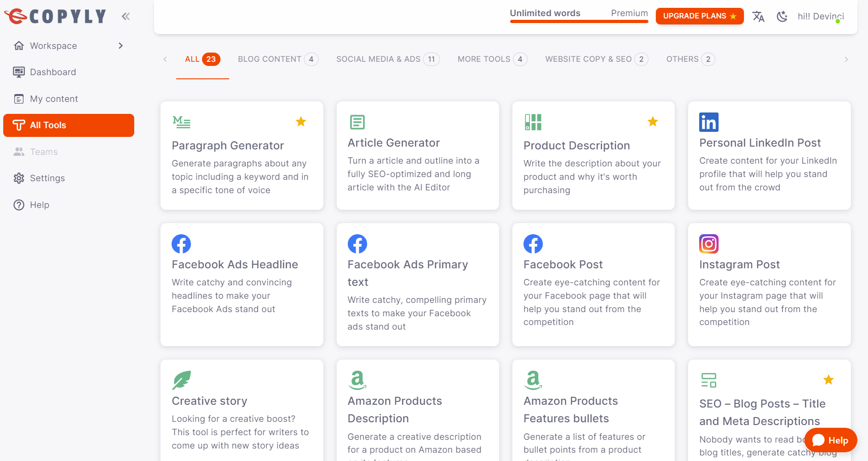
Task: Open the floating Help chat button
Action: tap(831, 440)
